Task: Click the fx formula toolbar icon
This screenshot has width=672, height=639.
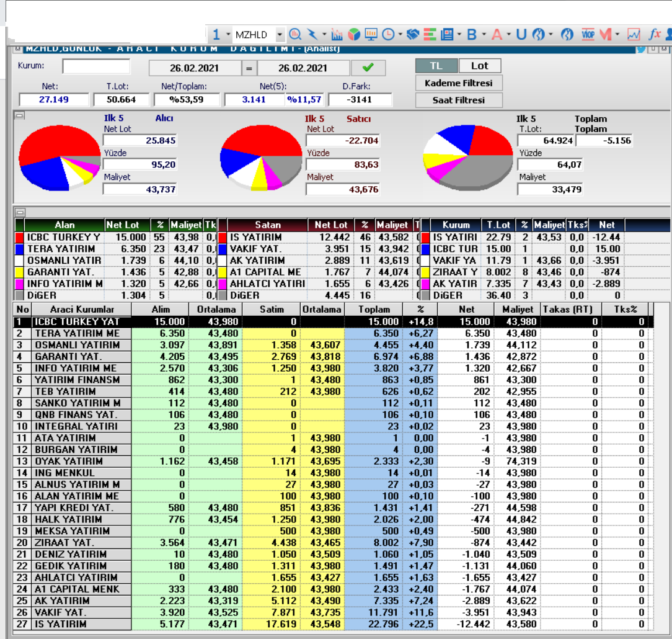Action: (655, 34)
